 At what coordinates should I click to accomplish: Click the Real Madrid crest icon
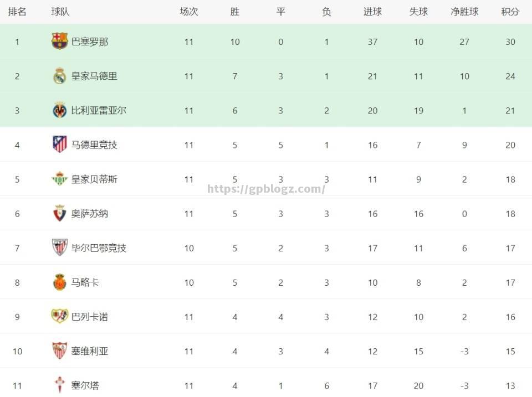tap(60, 76)
